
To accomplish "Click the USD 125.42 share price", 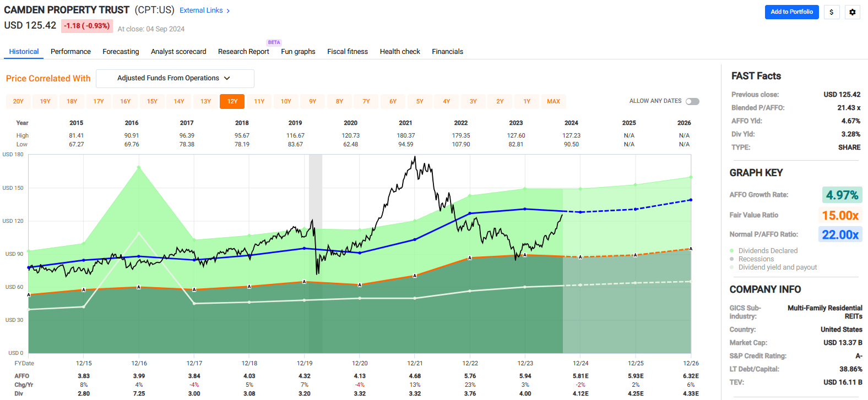I will coord(30,25).
